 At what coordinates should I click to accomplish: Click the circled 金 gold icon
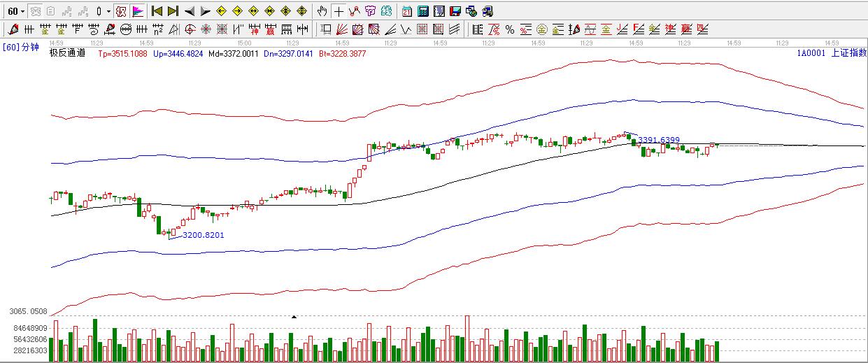click(542, 29)
